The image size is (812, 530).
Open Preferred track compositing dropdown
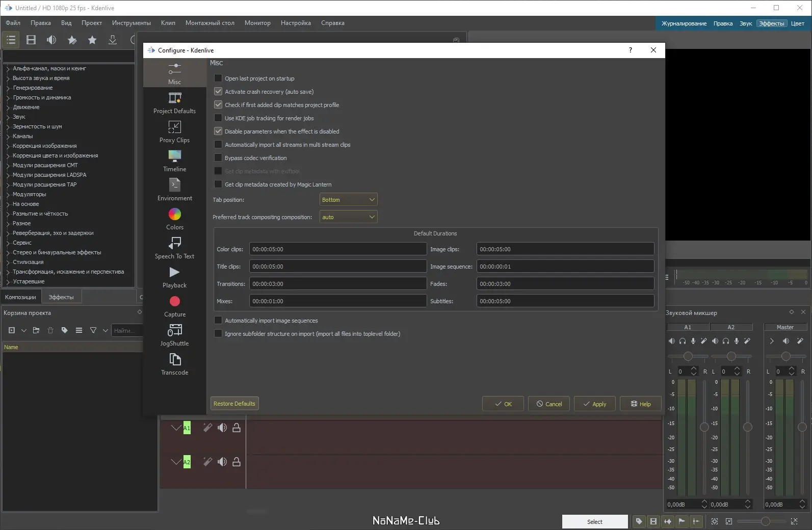point(349,217)
